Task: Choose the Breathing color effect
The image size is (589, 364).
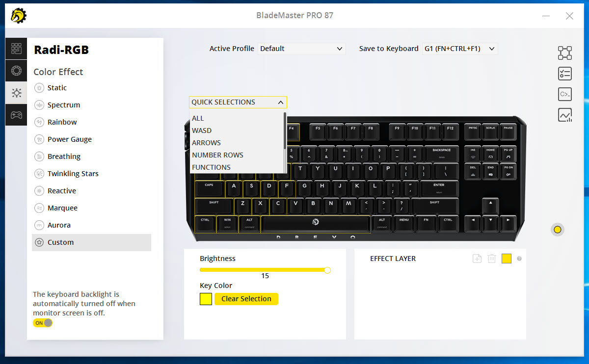Action: click(91, 156)
